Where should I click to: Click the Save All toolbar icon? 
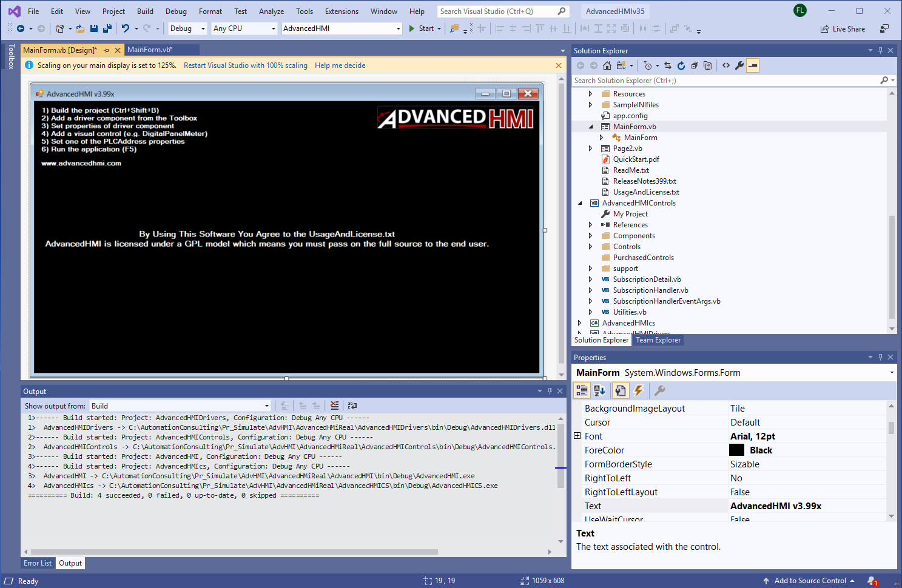(x=107, y=28)
